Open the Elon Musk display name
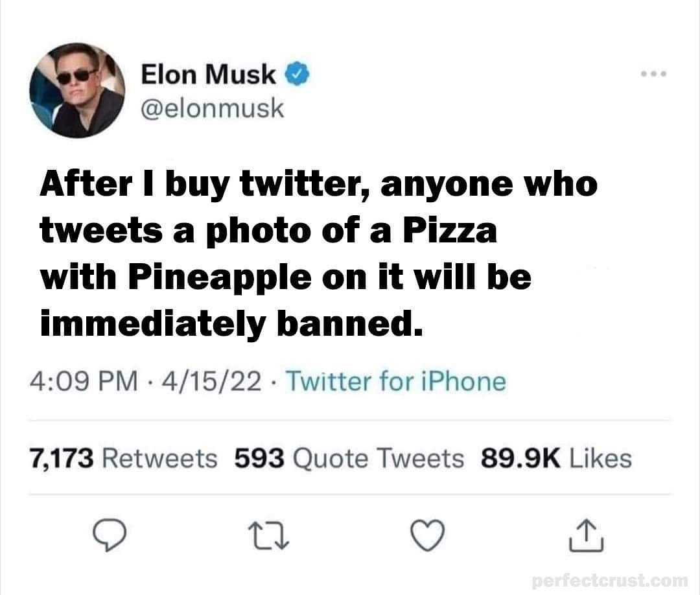Image resolution: width=700 pixels, height=595 pixels. coord(209,75)
